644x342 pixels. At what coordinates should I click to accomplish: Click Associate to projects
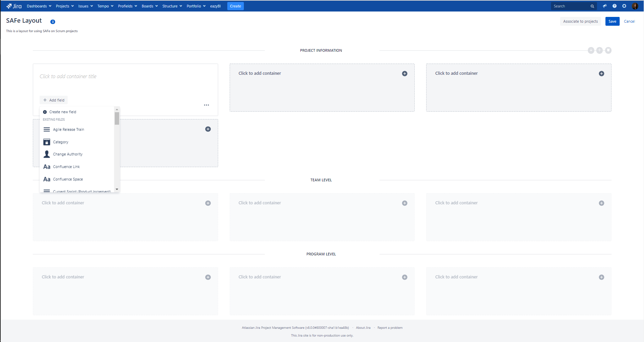pyautogui.click(x=580, y=21)
